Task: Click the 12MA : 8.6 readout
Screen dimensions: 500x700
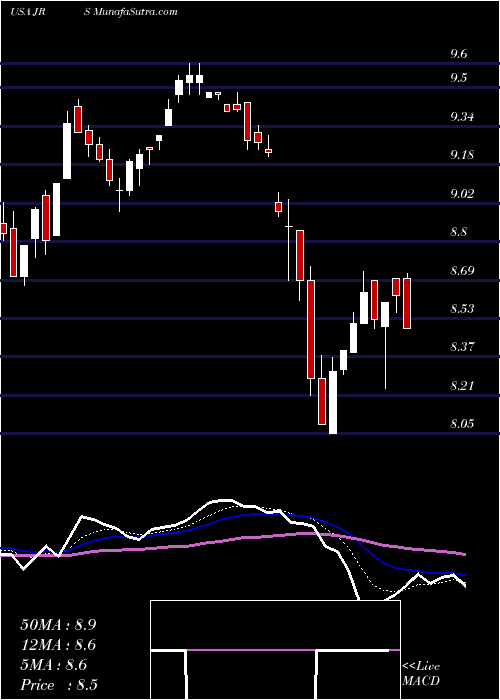Action: [x=58, y=645]
